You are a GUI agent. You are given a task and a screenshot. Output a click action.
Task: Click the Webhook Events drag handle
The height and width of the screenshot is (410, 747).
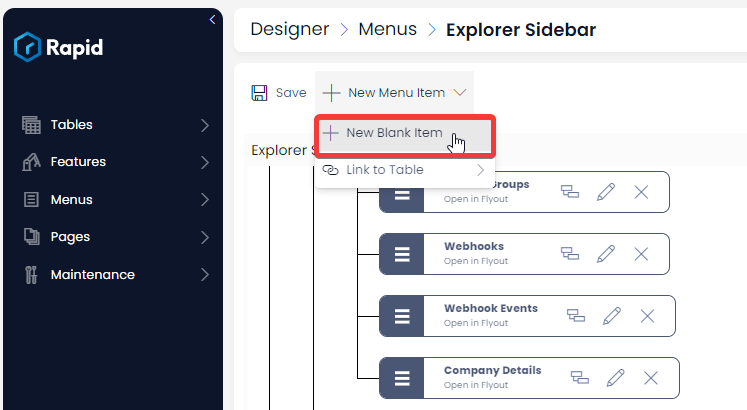click(402, 316)
